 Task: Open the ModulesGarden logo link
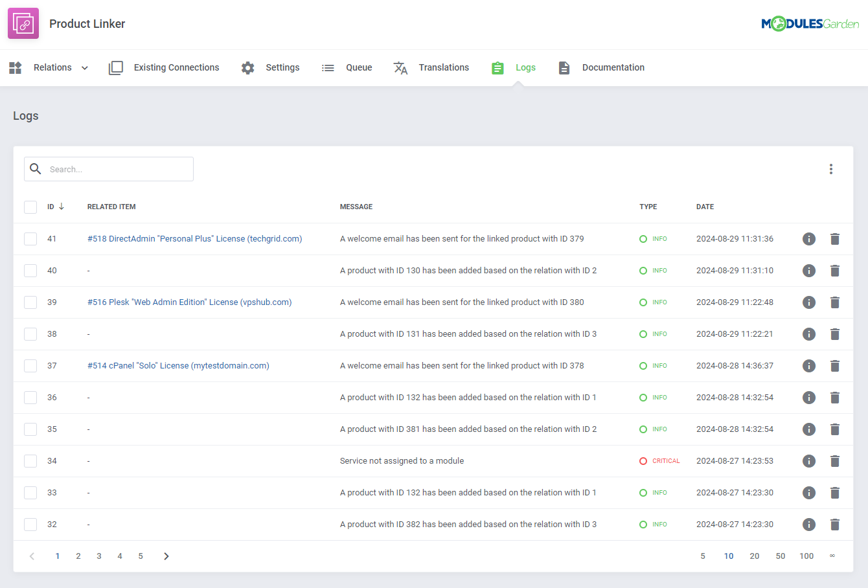tap(810, 24)
